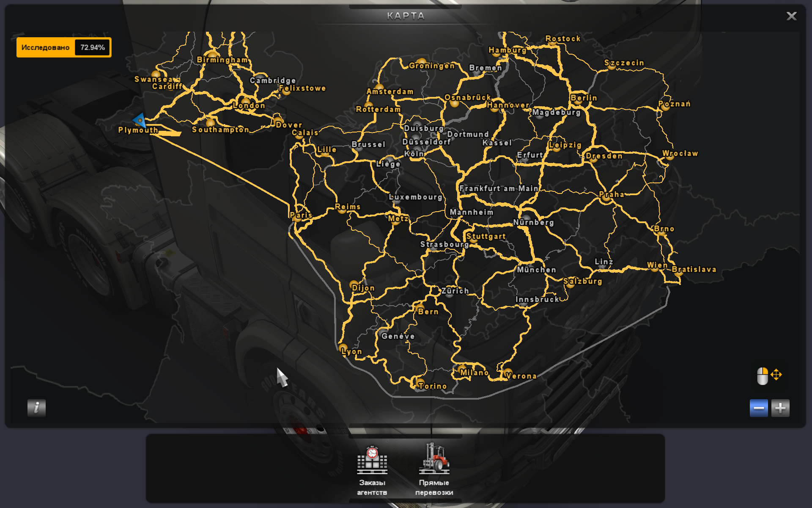This screenshot has height=508, width=812.
Task: Click the Zürich city label
Action: (455, 291)
